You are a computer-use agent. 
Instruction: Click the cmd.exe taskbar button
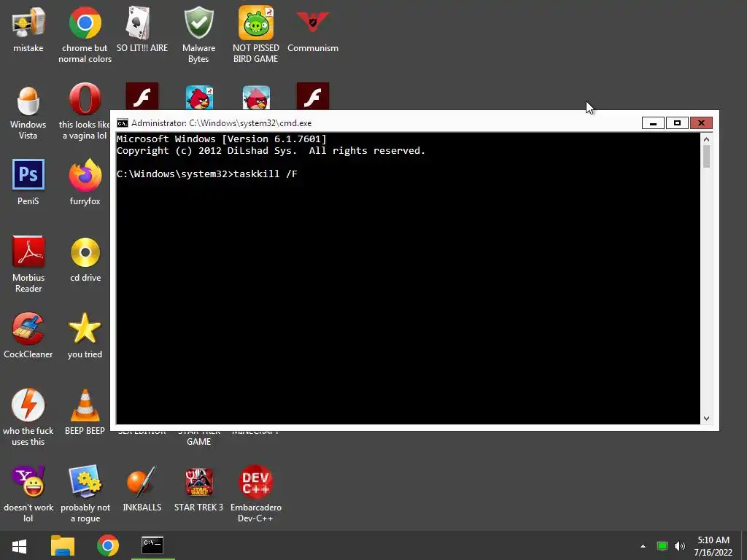click(x=152, y=545)
